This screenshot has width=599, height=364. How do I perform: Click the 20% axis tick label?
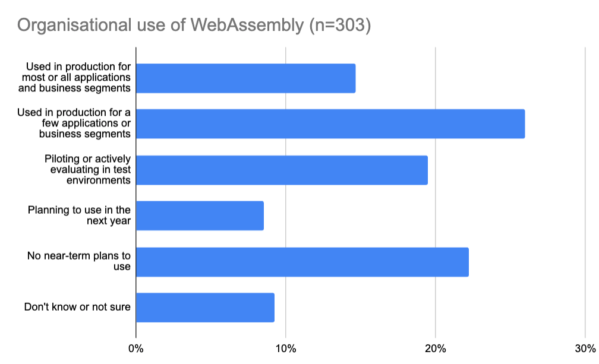[x=436, y=349]
